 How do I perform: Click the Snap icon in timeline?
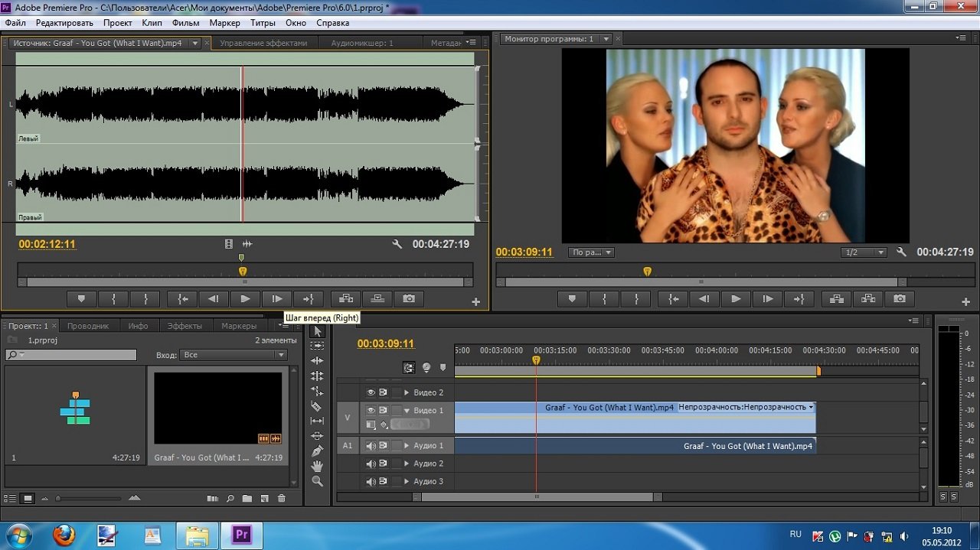409,368
